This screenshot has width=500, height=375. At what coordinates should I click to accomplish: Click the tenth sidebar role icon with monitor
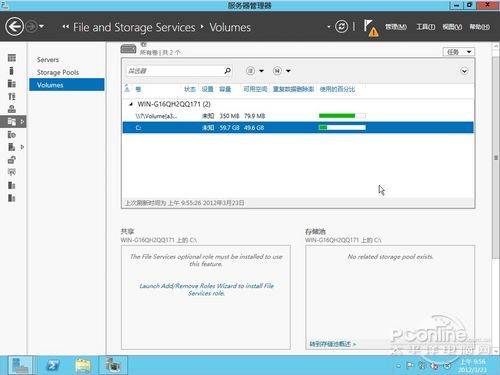tap(12, 172)
